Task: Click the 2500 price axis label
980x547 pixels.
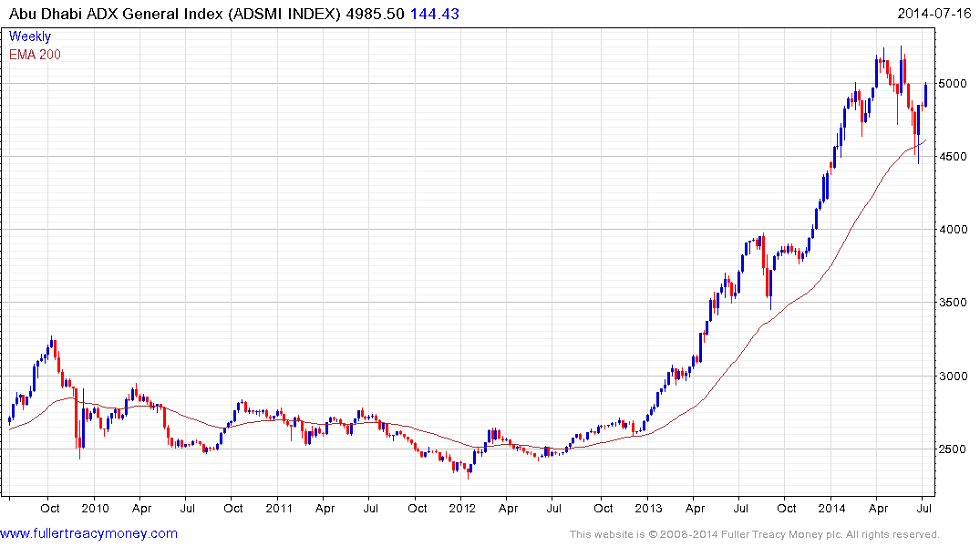Action: click(953, 449)
